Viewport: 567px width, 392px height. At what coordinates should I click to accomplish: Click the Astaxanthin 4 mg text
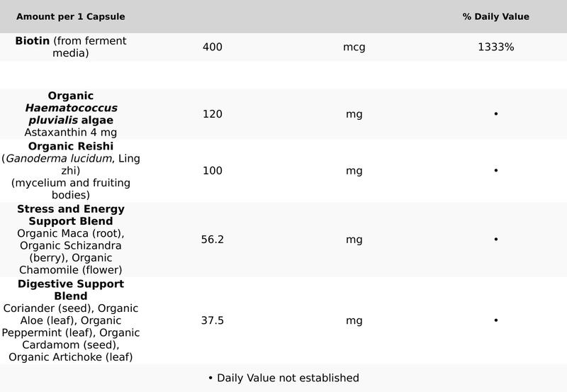click(x=71, y=132)
